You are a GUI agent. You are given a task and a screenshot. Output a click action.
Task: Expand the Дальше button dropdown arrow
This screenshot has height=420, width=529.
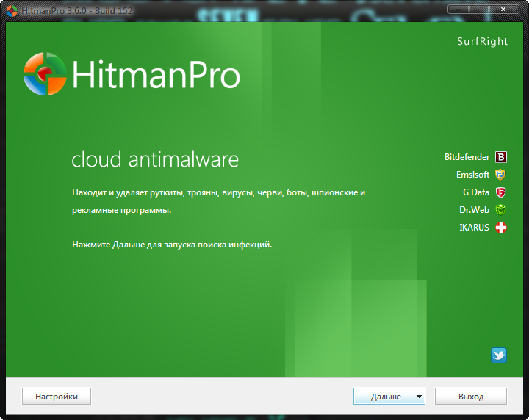click(x=420, y=397)
